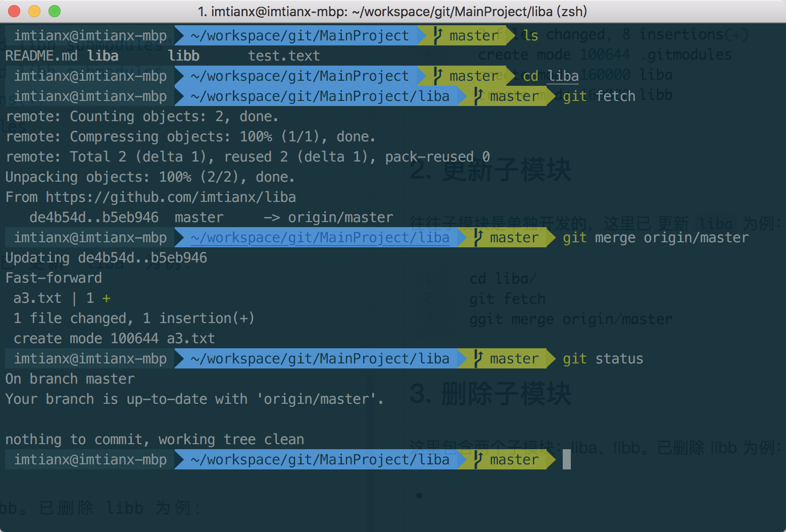This screenshot has width=786, height=532.
Task: Click the liba folder name in ls output
Action: pos(103,56)
